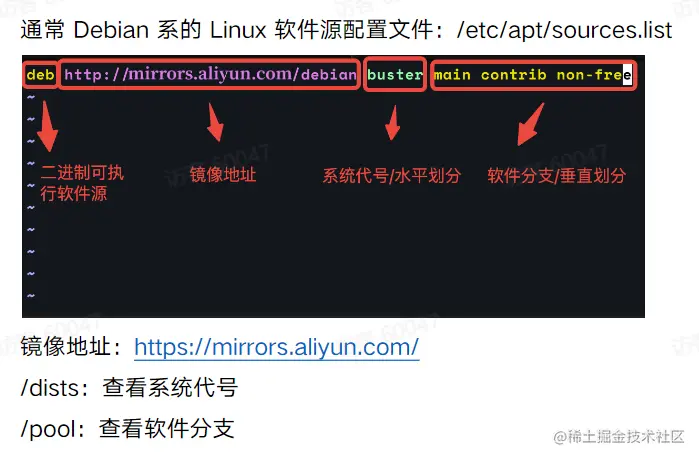Click the '/dists：查看系统代号' line

tap(129, 387)
